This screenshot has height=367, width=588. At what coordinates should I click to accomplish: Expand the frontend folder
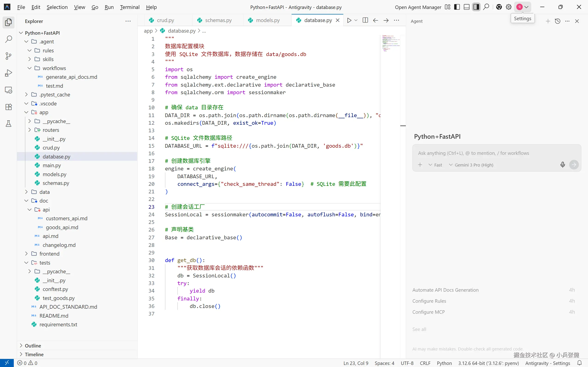(49, 254)
